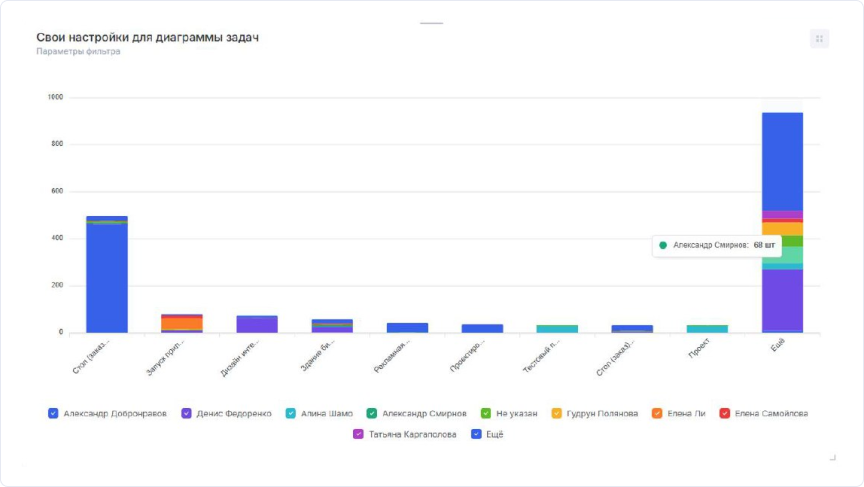The image size is (864, 487).
Task: Uncheck Елена Самойлова in legend
Action: pos(725,413)
